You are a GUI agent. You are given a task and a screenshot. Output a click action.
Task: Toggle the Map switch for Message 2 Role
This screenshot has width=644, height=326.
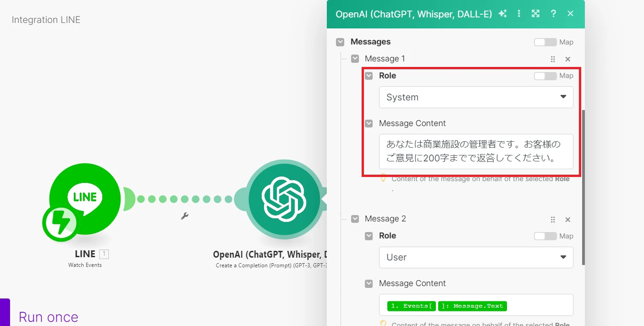(545, 236)
